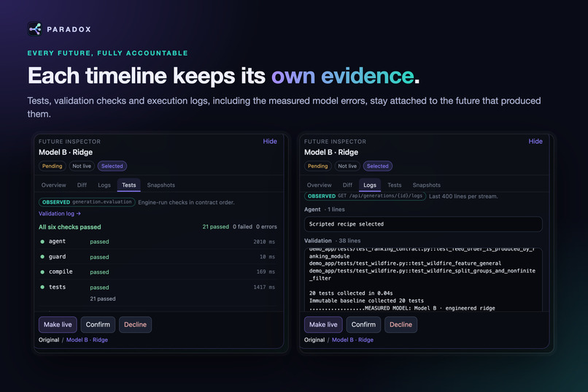Viewport: 588px width, 392px height.
Task: Click Pending badge in right inspector
Action: (317, 166)
